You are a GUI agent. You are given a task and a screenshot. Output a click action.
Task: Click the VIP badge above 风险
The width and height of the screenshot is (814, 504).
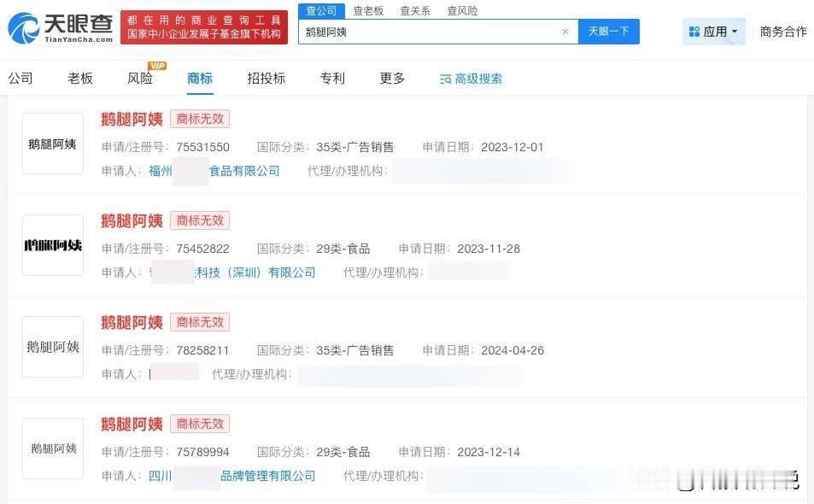pos(157,66)
